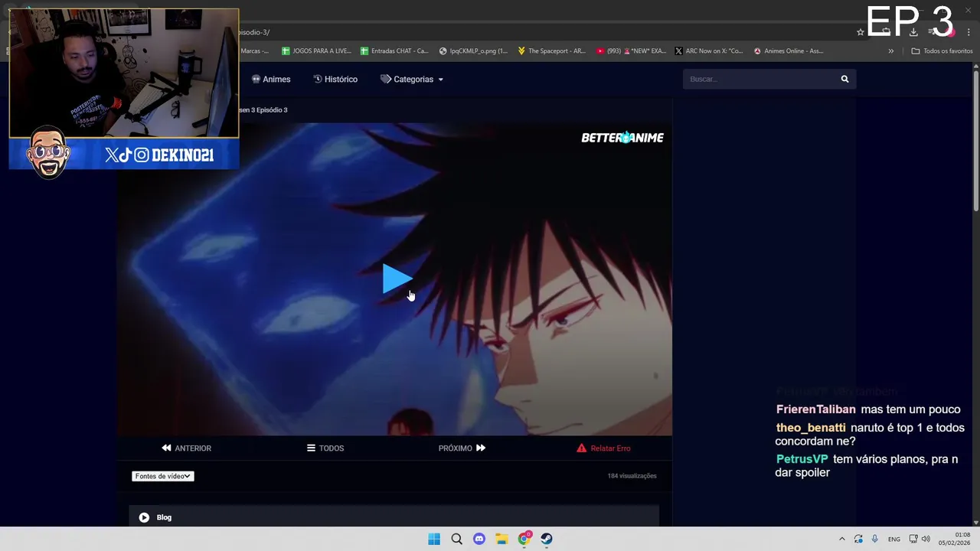Click the Blog source play icon
Viewport: 980px width, 551px height.
tap(144, 517)
